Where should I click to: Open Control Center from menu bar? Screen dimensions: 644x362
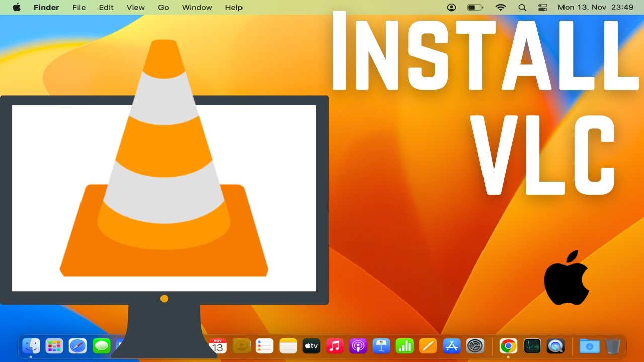542,7
